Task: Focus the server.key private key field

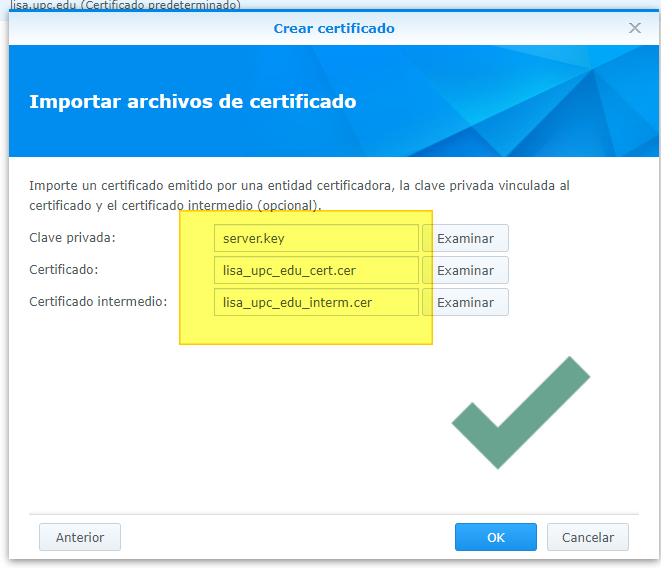Action: click(316, 238)
